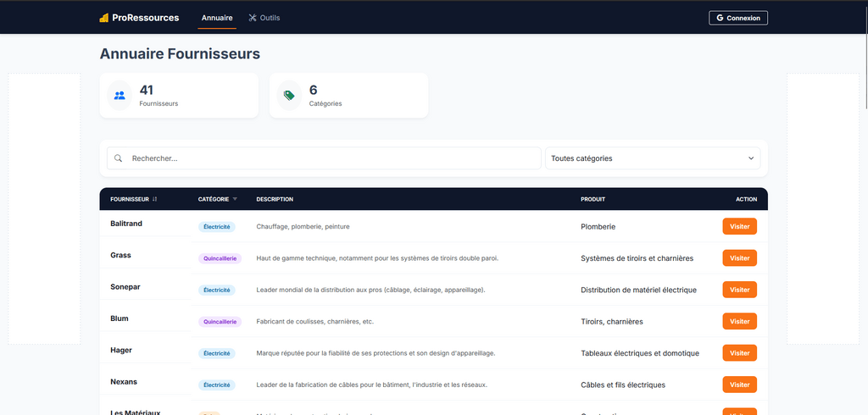Open the Sonepar Visiter button
The height and width of the screenshot is (415, 868).
(739, 290)
